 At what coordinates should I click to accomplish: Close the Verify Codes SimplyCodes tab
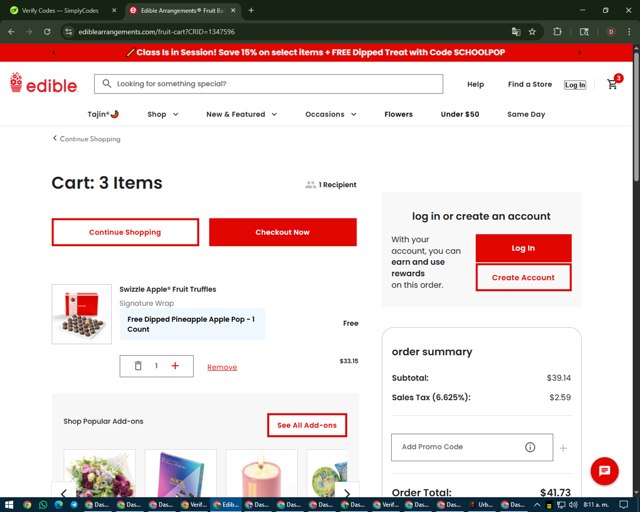click(x=114, y=10)
